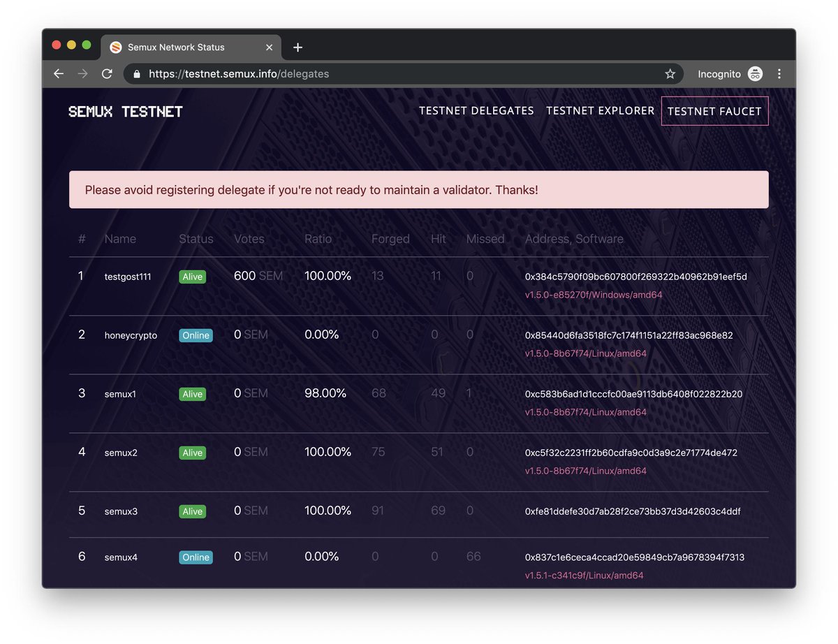Open address 0xfe81ddefe30d7ab28f2ce73bb37d3d42603c4ddf
The image size is (838, 644).
[633, 511]
